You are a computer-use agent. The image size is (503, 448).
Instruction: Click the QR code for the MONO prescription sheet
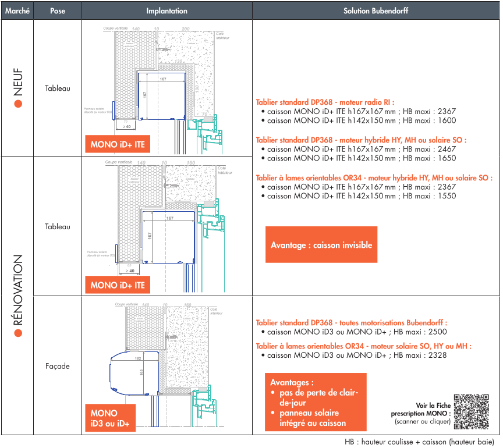point(471,412)
